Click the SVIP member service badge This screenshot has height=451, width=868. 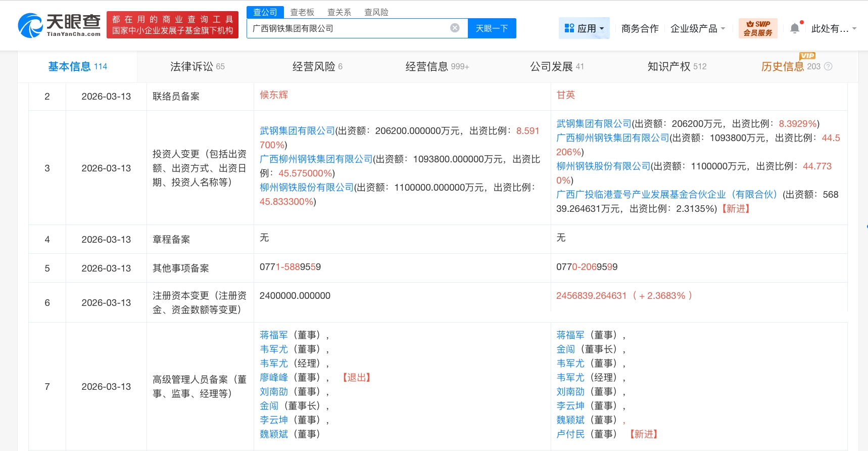(x=757, y=28)
